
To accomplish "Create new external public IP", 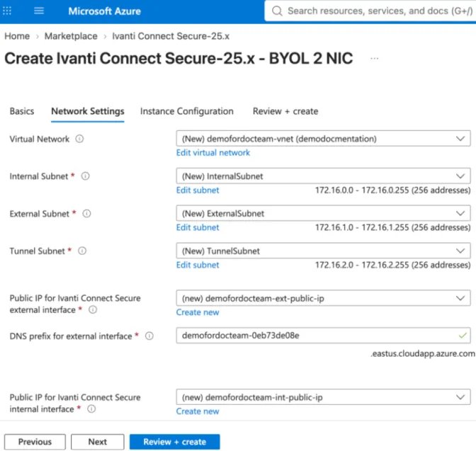I will tap(198, 312).
